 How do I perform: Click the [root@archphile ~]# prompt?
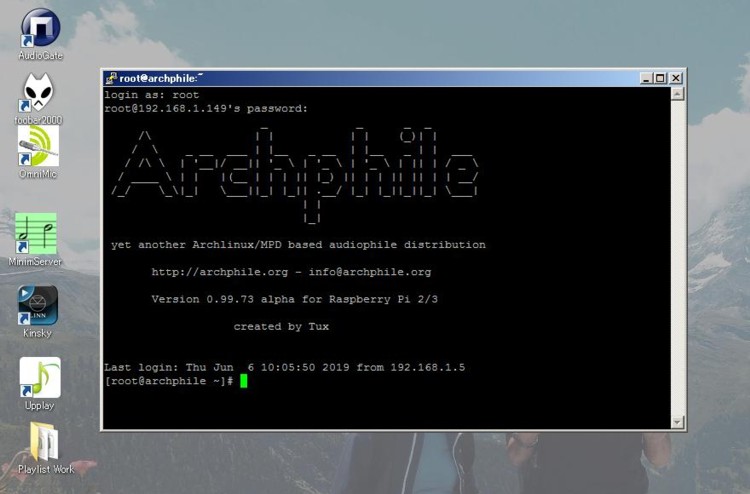pos(169,381)
